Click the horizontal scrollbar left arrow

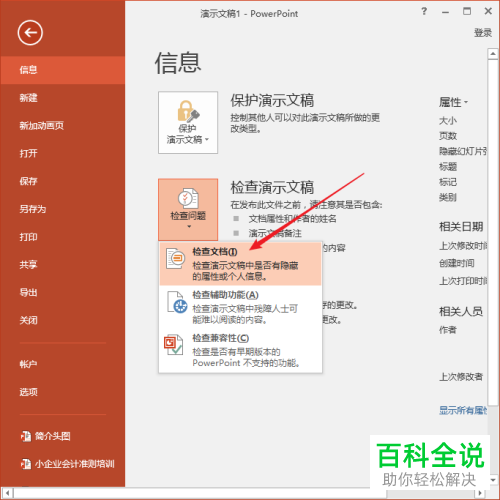[7, 493]
